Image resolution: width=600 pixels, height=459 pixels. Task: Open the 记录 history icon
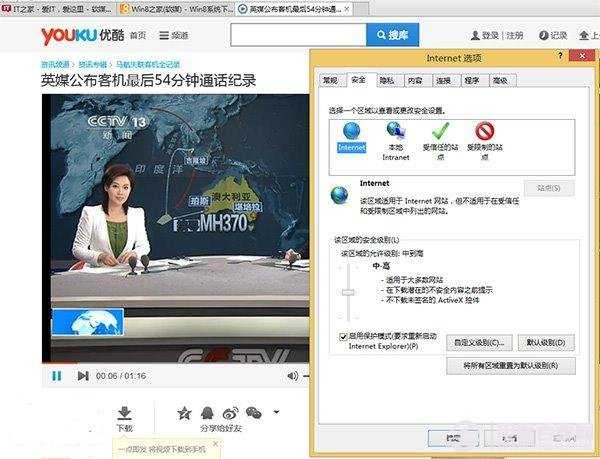pyautogui.click(x=553, y=36)
